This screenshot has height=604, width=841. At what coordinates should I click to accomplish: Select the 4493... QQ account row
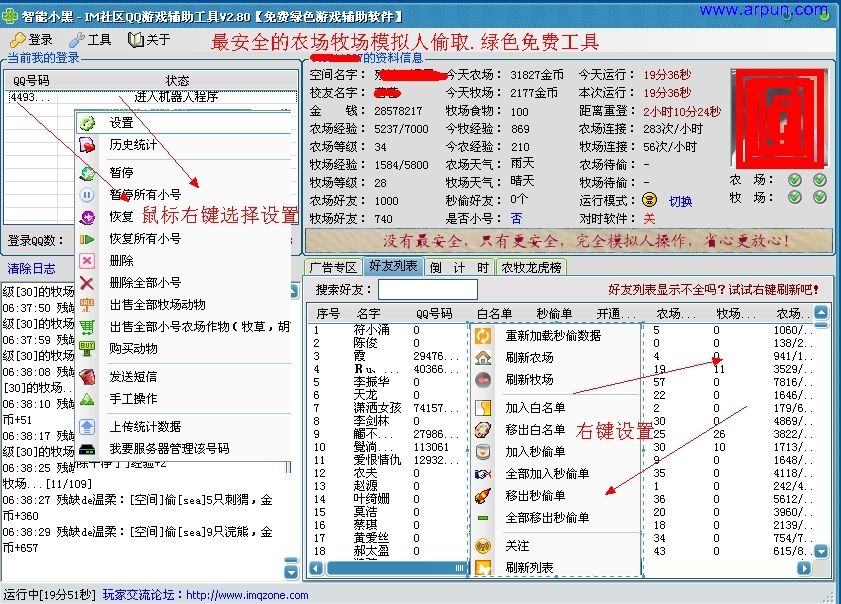tap(152, 97)
